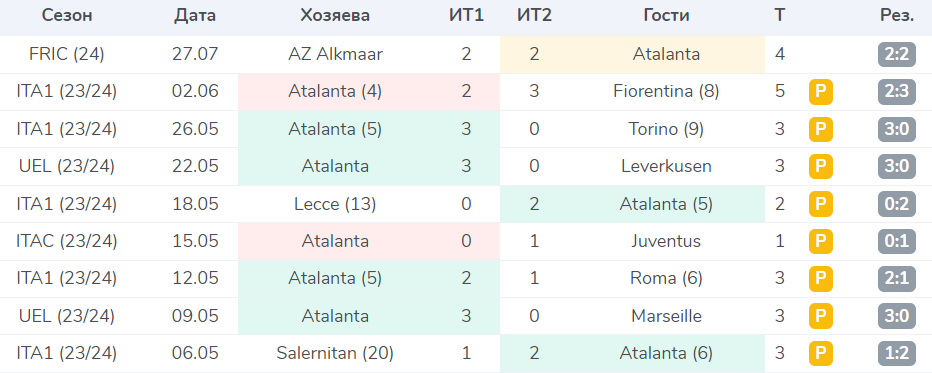Open Juventus team link

[x=666, y=242]
